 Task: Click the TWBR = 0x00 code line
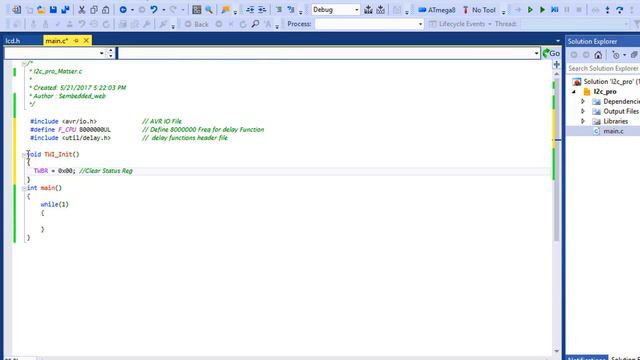pyautogui.click(x=83, y=171)
